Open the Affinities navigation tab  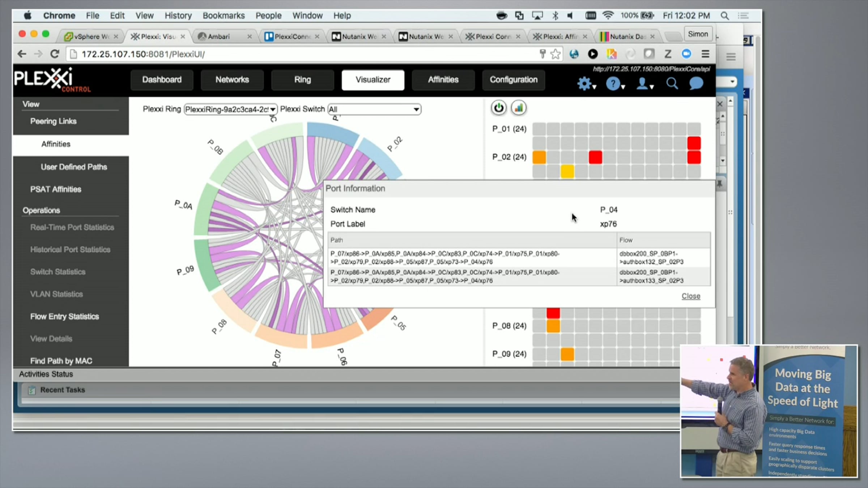[x=443, y=80]
